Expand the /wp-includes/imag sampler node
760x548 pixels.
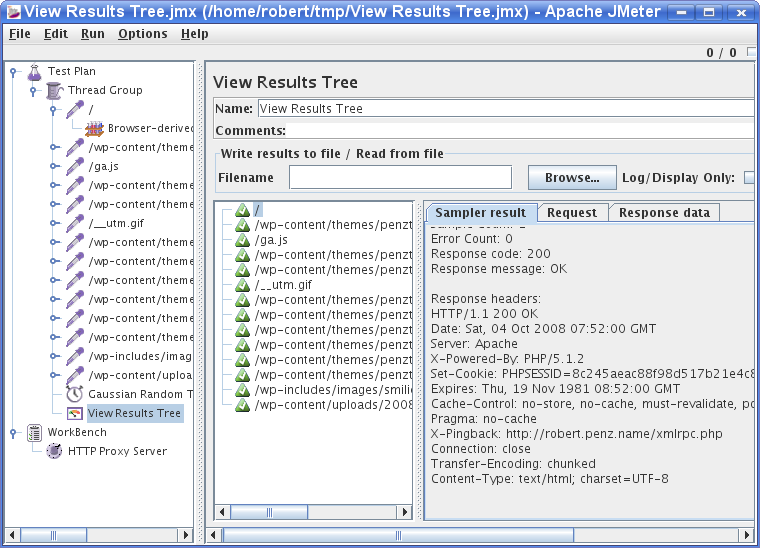pyautogui.click(x=55, y=356)
